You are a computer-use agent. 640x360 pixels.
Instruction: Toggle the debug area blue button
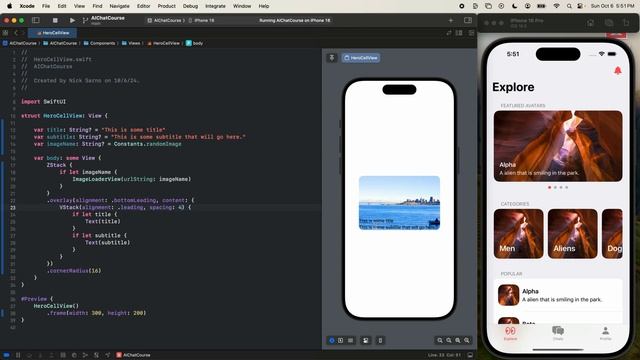6,355
